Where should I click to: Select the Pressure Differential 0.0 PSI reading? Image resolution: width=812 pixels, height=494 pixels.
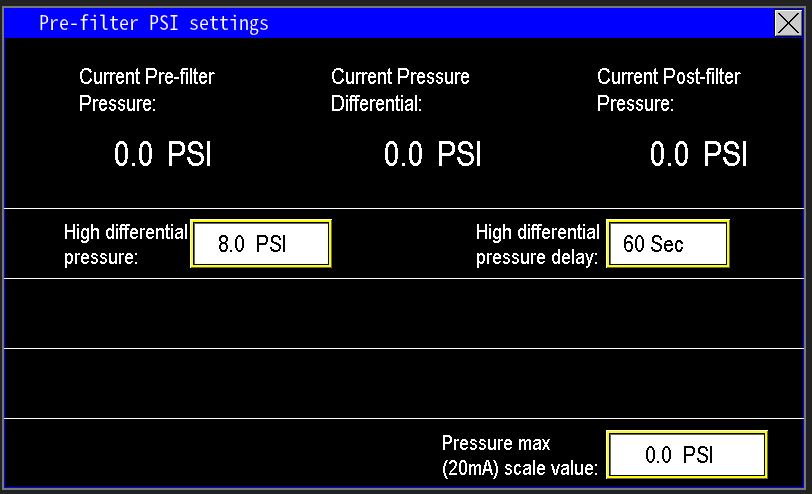coord(433,155)
